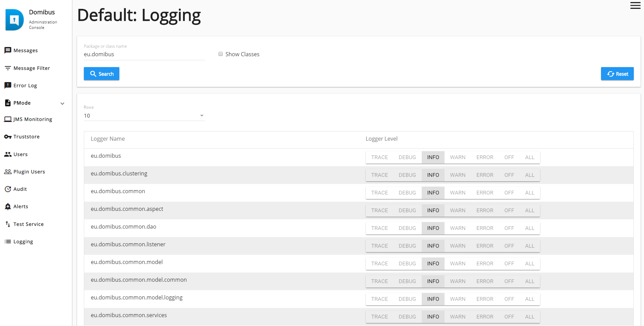Image resolution: width=644 pixels, height=326 pixels.
Task: Set eu.domibus.common.dao logger to OFF
Action: point(509,228)
